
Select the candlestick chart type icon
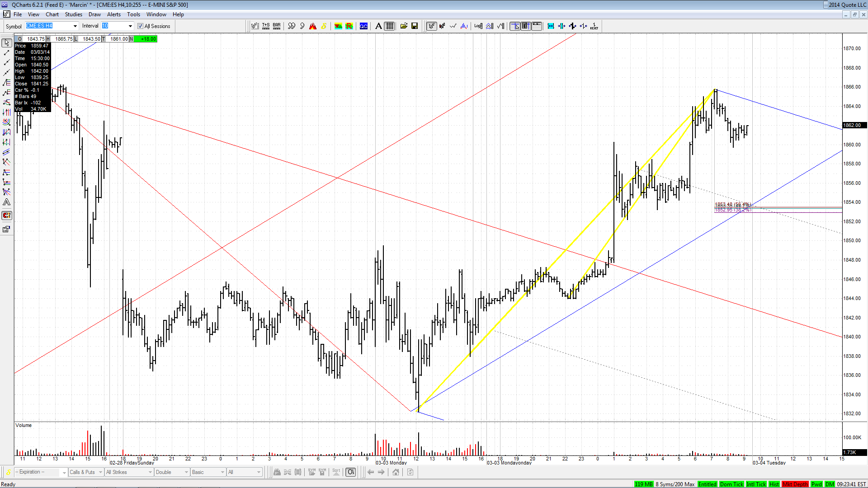[x=443, y=26]
